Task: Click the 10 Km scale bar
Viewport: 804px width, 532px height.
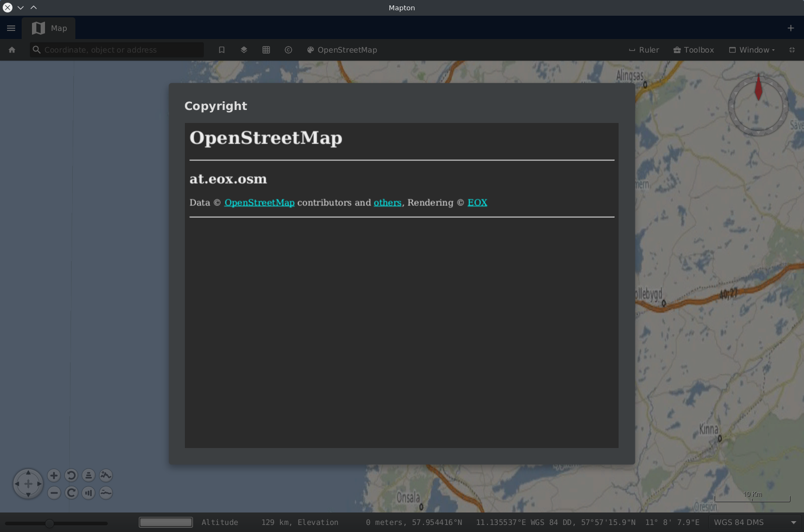Action: click(x=752, y=497)
